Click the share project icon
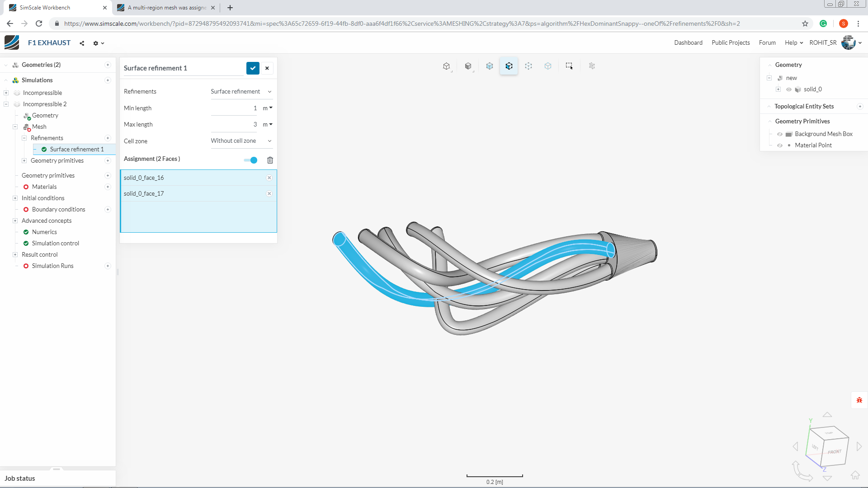The width and height of the screenshot is (868, 488). 82,43
